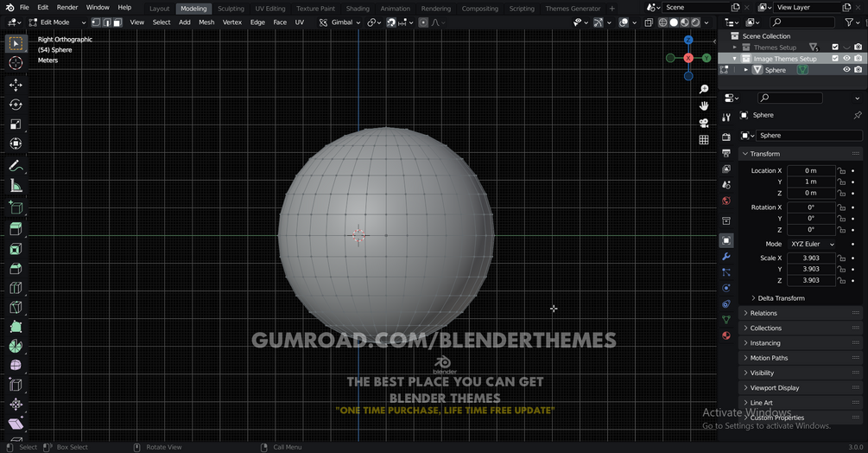
Task: Open the Render properties tab
Action: (x=726, y=137)
